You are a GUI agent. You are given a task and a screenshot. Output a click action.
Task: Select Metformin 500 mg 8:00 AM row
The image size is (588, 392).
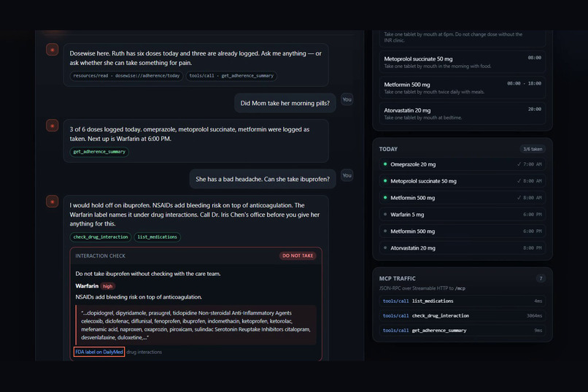[x=463, y=198]
